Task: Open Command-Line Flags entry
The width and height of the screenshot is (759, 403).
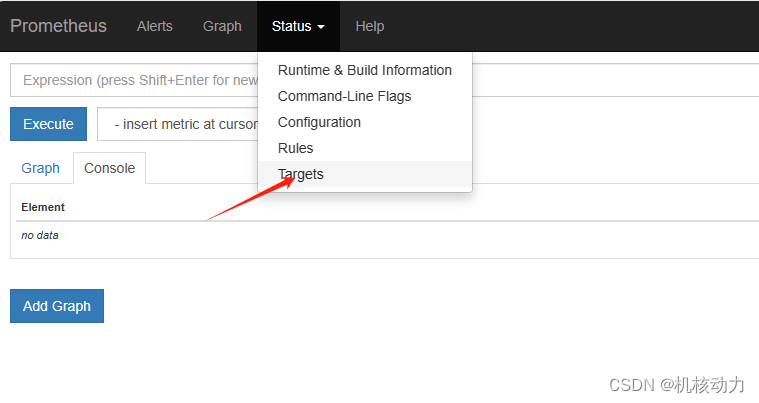Action: (365, 96)
